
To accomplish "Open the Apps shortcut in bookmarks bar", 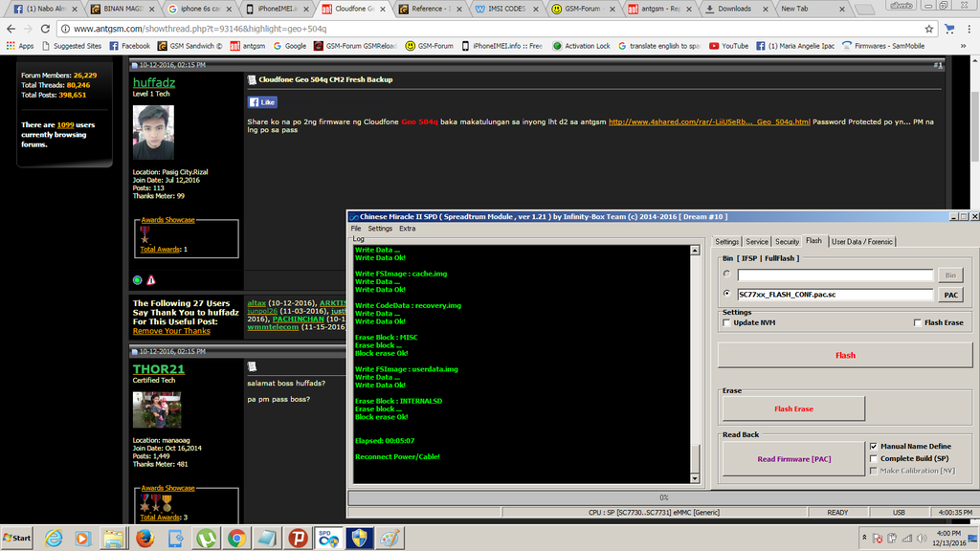I will (x=20, y=46).
